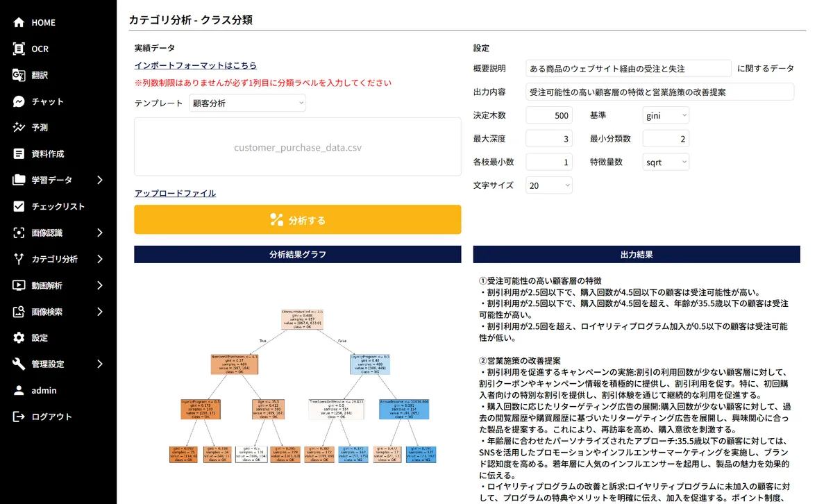Open the 特徴量数 sqrt dropdown
The height and width of the screenshot is (504, 833).
click(x=666, y=162)
